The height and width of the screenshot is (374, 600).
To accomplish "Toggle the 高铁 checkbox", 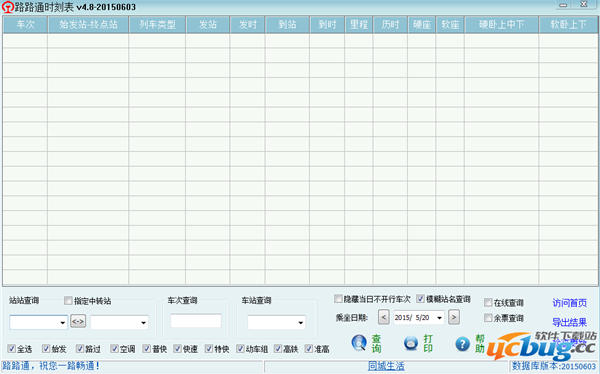I will click(278, 348).
